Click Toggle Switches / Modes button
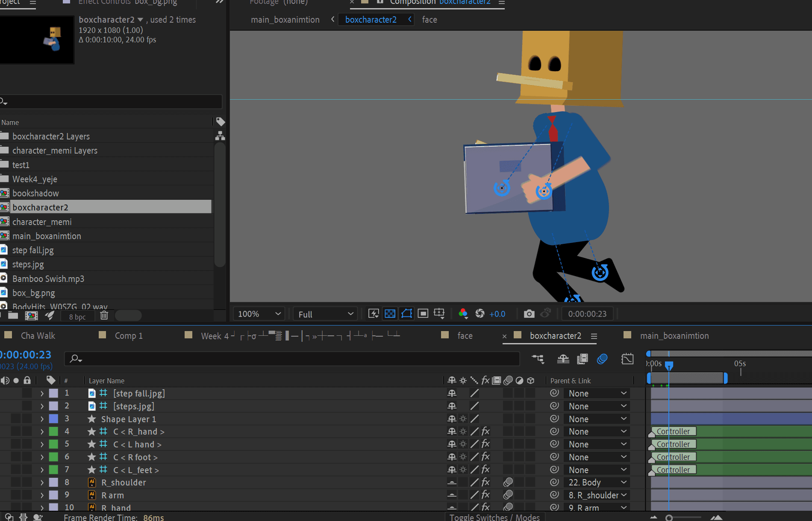The width and height of the screenshot is (812, 521). pos(494,517)
